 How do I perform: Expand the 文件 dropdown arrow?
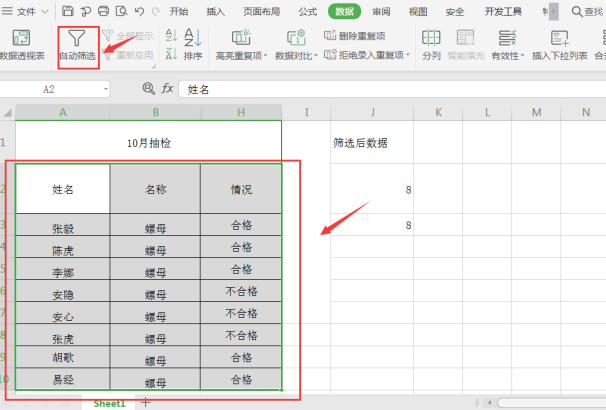[45, 12]
